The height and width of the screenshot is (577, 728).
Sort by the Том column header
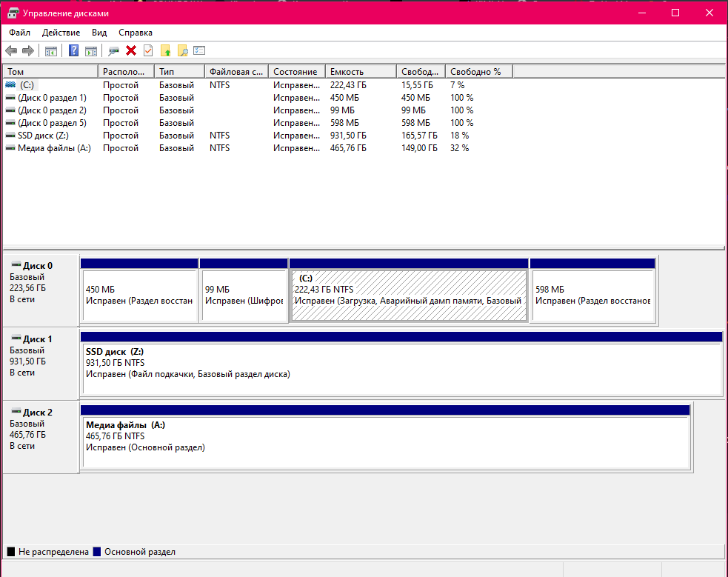coord(50,72)
